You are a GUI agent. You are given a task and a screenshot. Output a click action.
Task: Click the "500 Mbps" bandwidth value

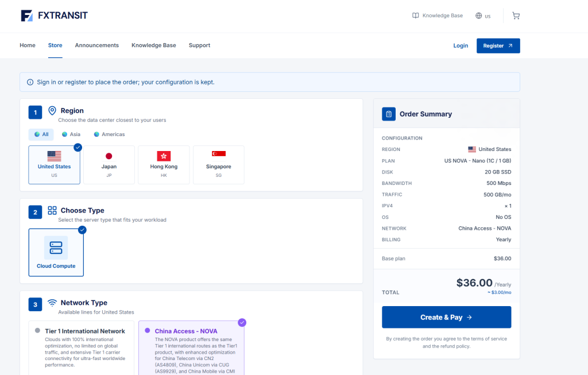499,183
